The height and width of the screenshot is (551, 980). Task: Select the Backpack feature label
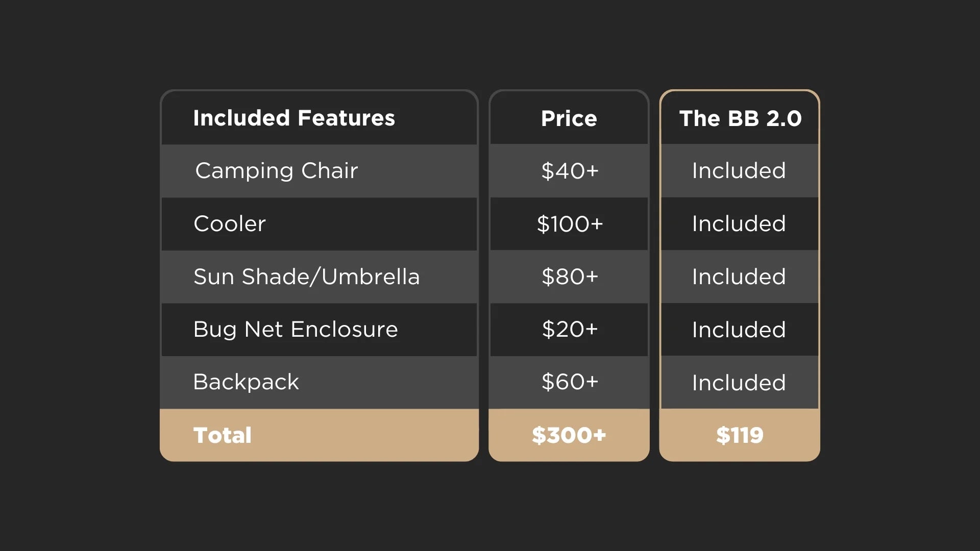tap(246, 382)
